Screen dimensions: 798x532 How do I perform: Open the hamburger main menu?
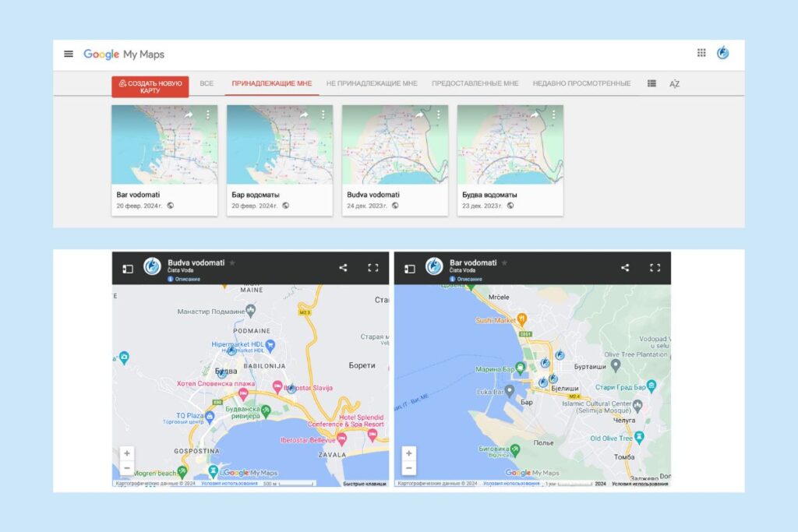[x=69, y=54]
